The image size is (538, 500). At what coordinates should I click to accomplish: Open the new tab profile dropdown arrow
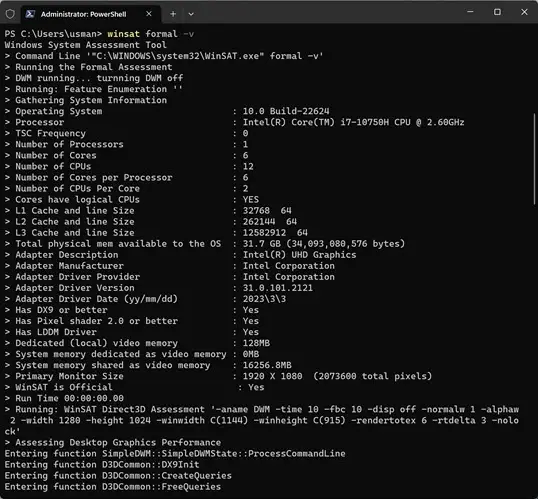(x=191, y=14)
